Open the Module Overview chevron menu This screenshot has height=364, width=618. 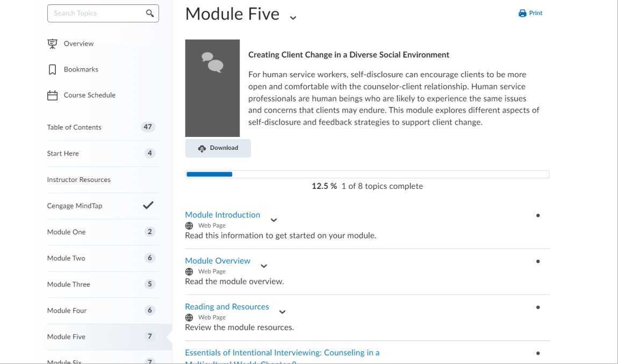[x=264, y=266]
